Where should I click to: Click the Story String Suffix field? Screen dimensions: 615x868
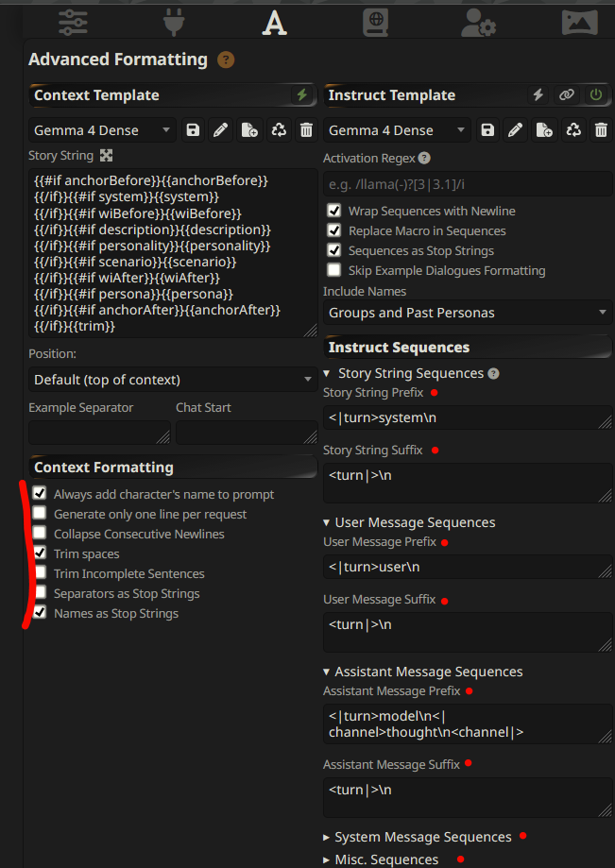click(468, 483)
